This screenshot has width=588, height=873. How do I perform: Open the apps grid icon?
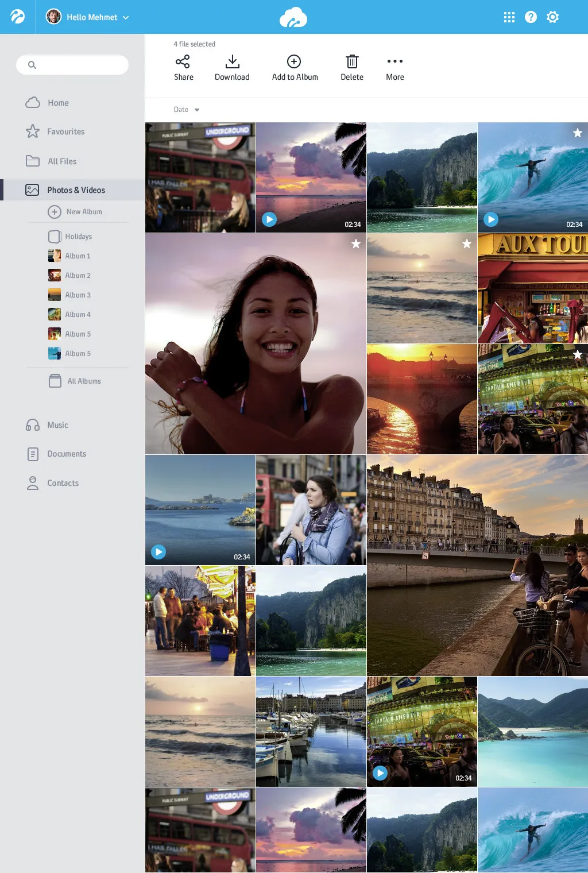509,17
